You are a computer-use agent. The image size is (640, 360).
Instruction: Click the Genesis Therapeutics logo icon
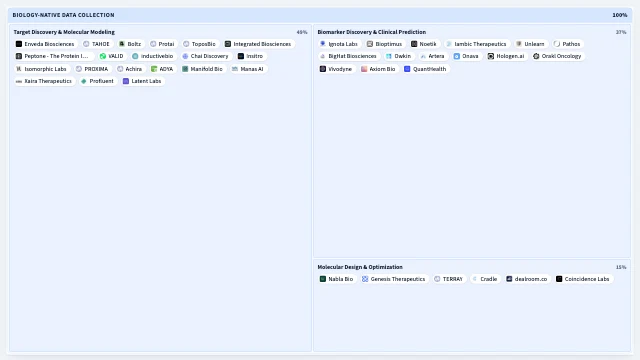pos(365,279)
